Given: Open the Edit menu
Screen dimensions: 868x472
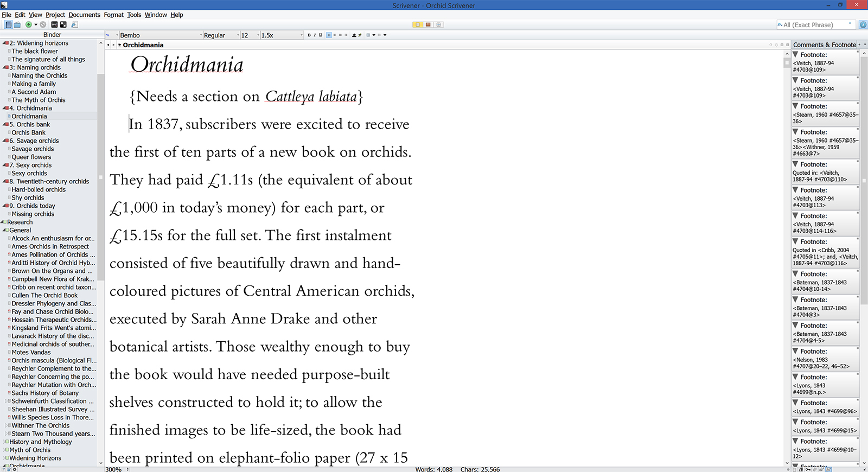Looking at the screenshot, I should pos(20,15).
